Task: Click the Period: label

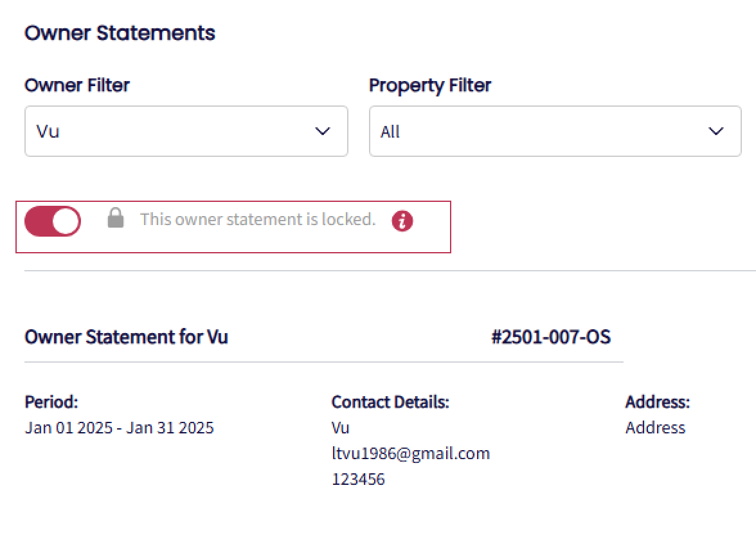Action: tap(51, 402)
